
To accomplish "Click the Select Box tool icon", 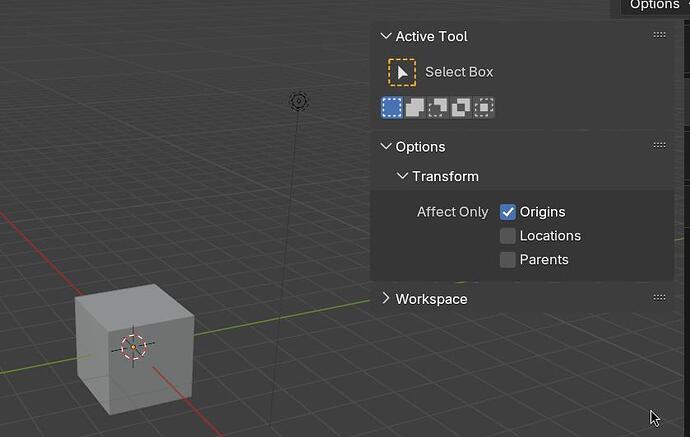I will click(x=402, y=72).
